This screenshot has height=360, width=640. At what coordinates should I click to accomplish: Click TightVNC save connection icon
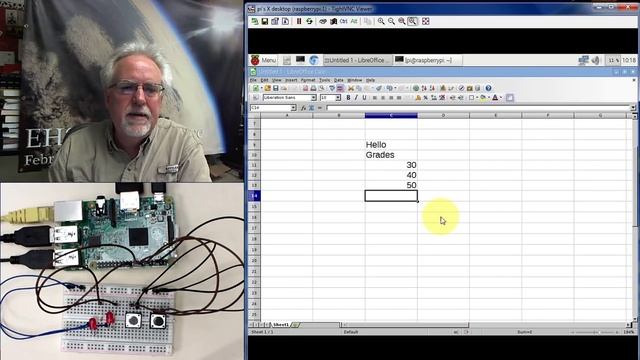[265, 21]
